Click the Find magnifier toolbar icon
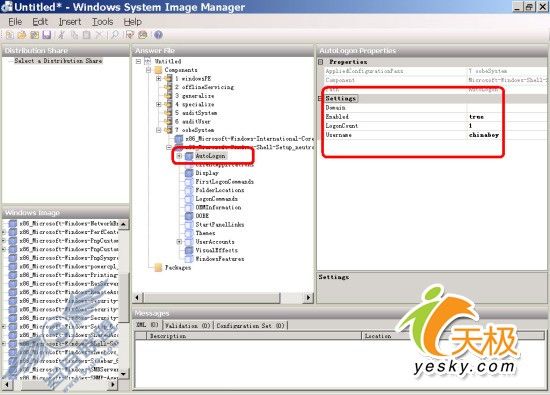Screen dimensions: 550x395 (x=115, y=35)
